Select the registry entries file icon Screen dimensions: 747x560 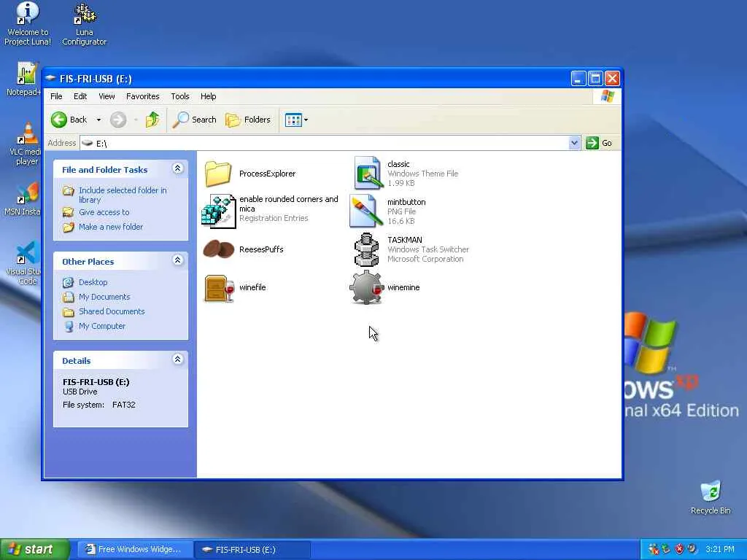click(x=219, y=211)
